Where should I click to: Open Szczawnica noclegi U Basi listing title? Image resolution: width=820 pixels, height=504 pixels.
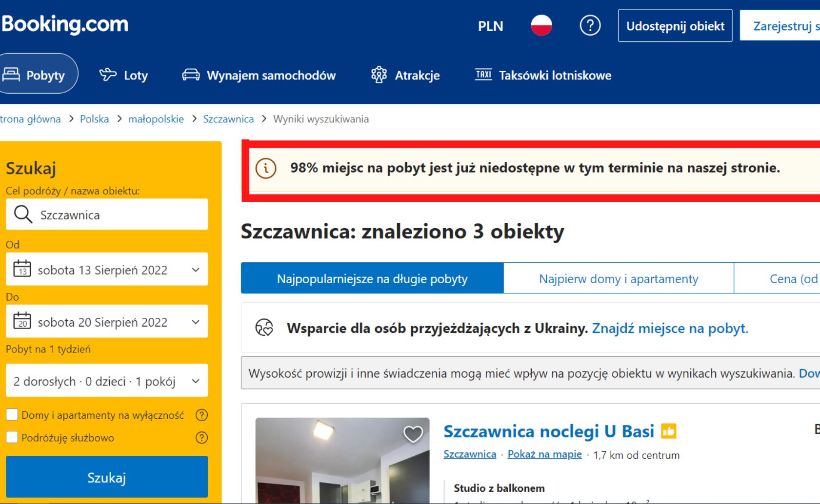coord(549,431)
